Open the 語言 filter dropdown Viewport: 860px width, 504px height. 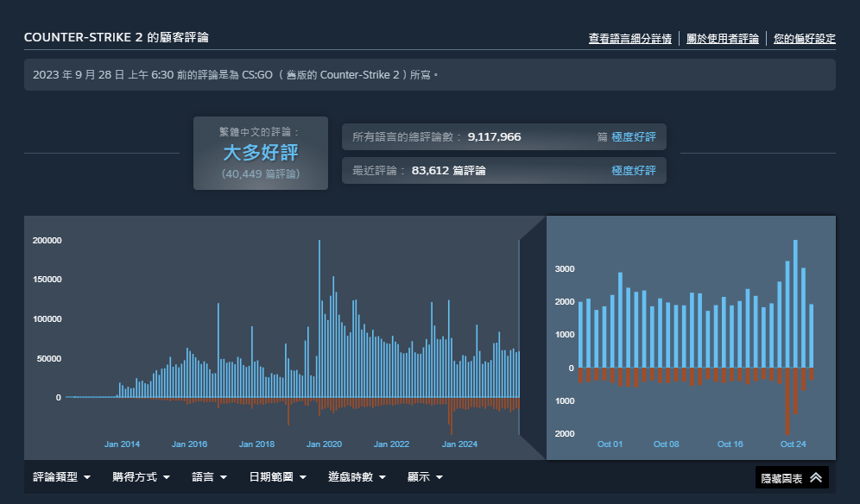(x=206, y=476)
